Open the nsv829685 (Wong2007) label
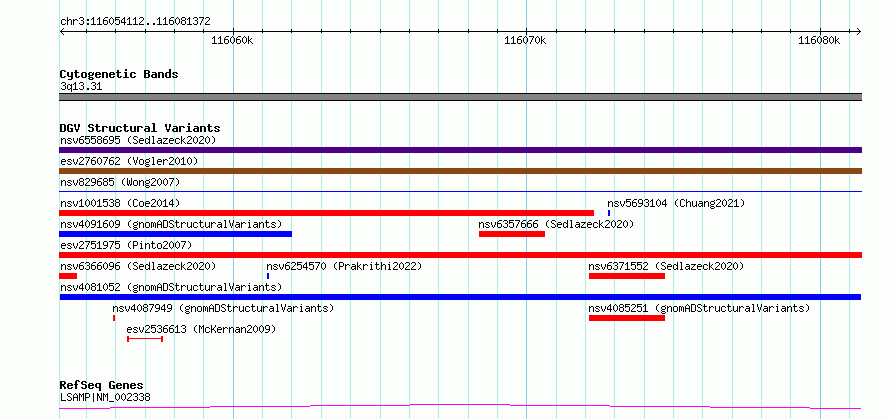 tap(120, 182)
